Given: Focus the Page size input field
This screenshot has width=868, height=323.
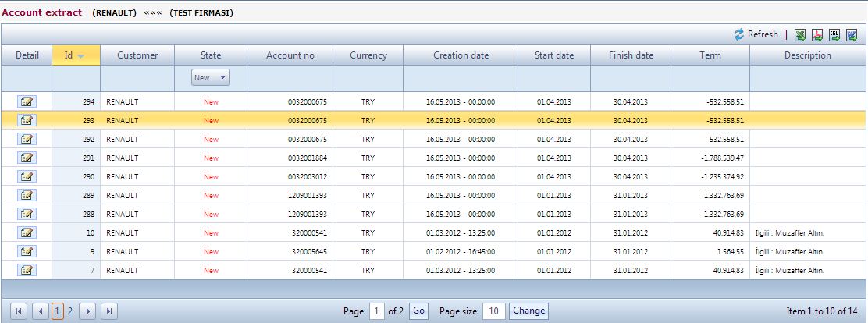Looking at the screenshot, I should (494, 311).
